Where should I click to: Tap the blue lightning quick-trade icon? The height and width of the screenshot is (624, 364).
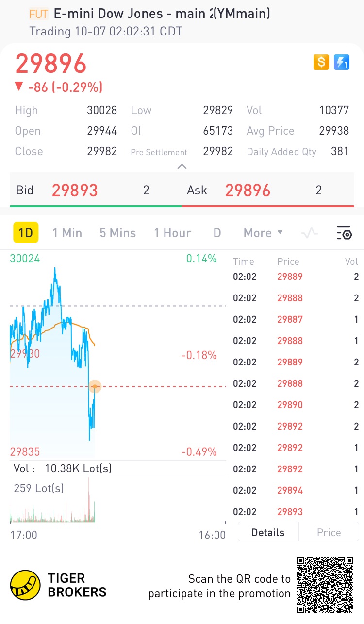point(342,62)
